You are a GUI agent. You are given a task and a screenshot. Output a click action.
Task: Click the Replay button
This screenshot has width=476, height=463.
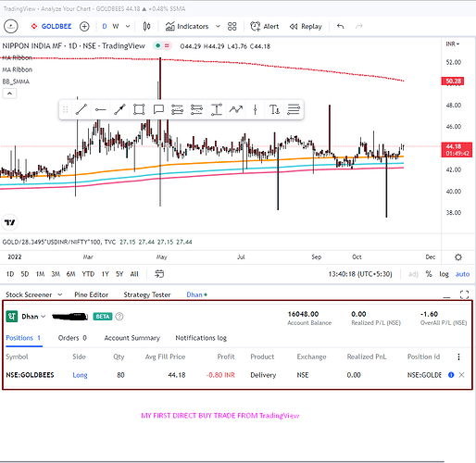(306, 27)
